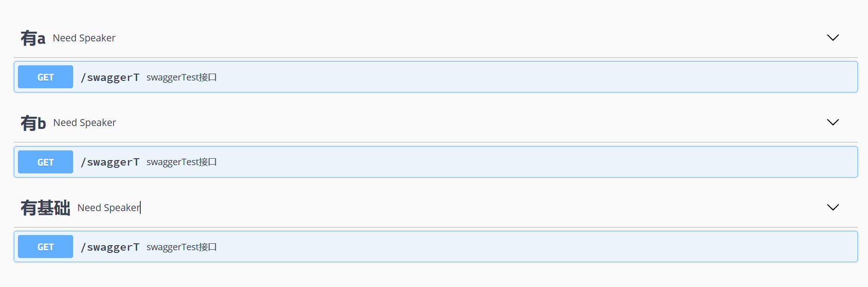868x287 pixels.
Task: Click the 有a tag title
Action: click(x=33, y=38)
